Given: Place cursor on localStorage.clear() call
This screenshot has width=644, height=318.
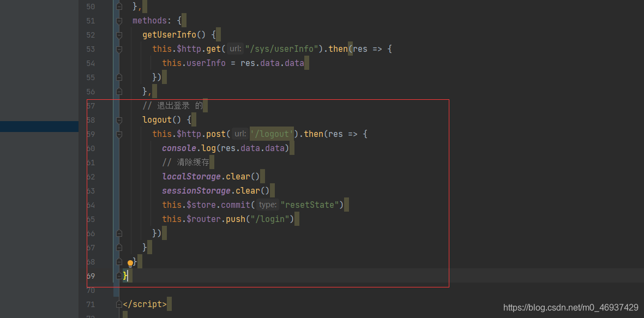Looking at the screenshot, I should pyautogui.click(x=211, y=176).
